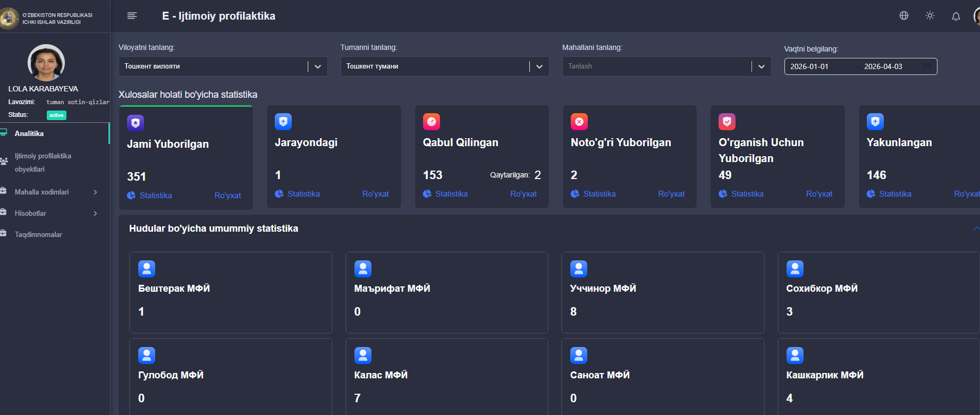Select Analitika in the sidebar
The height and width of the screenshot is (415, 980).
tap(55, 133)
